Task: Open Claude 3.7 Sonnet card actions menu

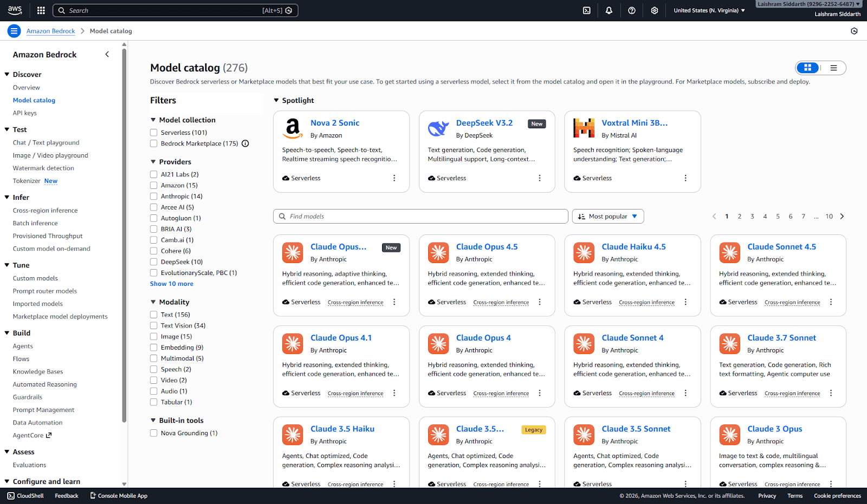Action: point(831,393)
